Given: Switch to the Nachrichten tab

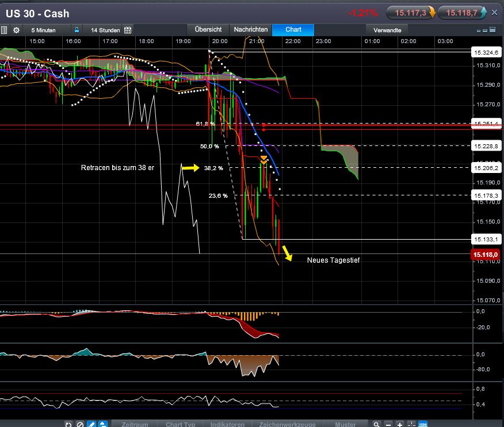Looking at the screenshot, I should coord(251,29).
